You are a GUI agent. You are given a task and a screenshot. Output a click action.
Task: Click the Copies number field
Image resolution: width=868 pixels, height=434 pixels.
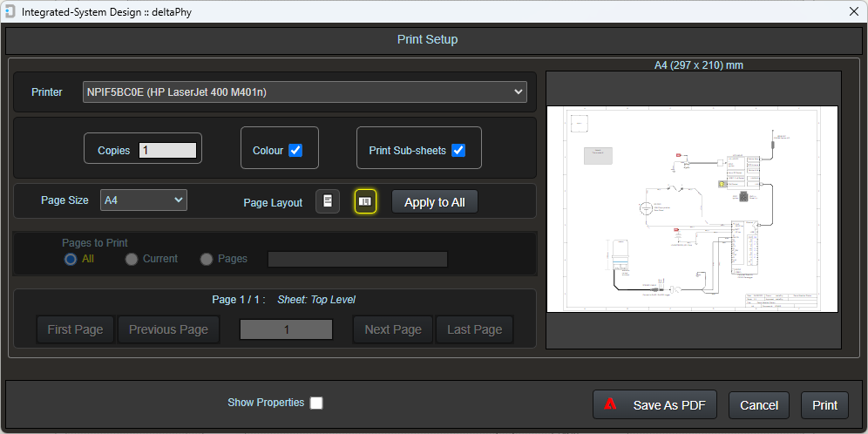pyautogui.click(x=168, y=150)
